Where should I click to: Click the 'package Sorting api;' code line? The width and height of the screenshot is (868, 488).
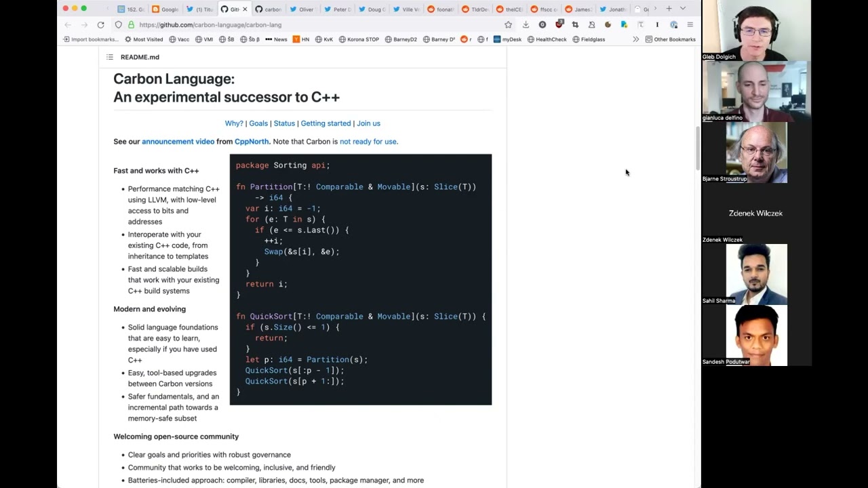click(283, 165)
